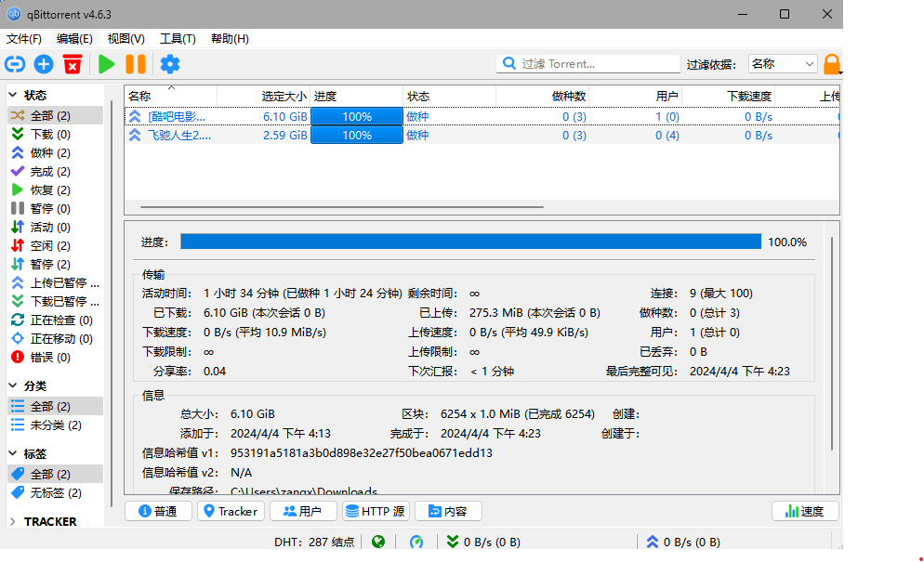Collapse the 标签 section in sidebar
Viewport: 924px width, 562px height.
[x=13, y=453]
